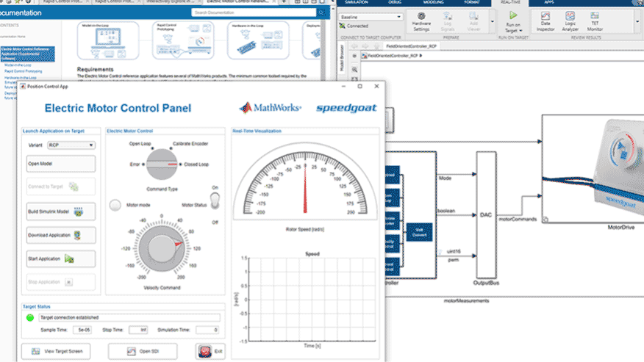Click the Connected target status icon
Screen dimensions: 644x362
(x=342, y=26)
